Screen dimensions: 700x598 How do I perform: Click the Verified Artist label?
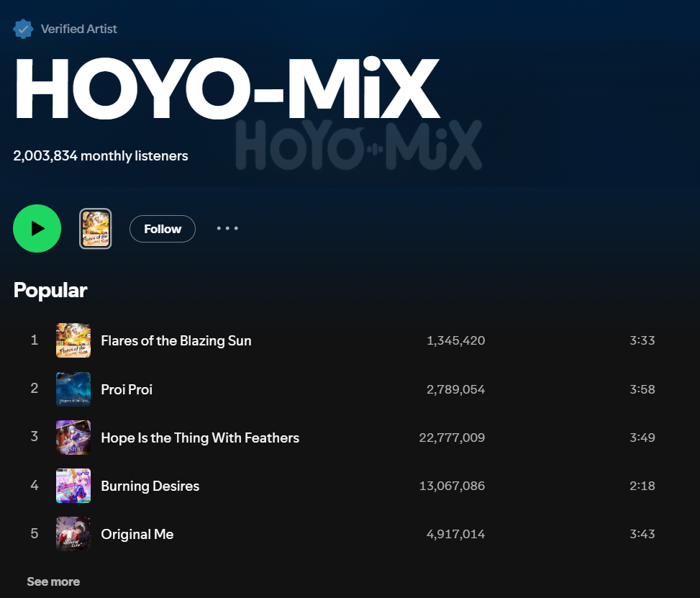[78, 29]
